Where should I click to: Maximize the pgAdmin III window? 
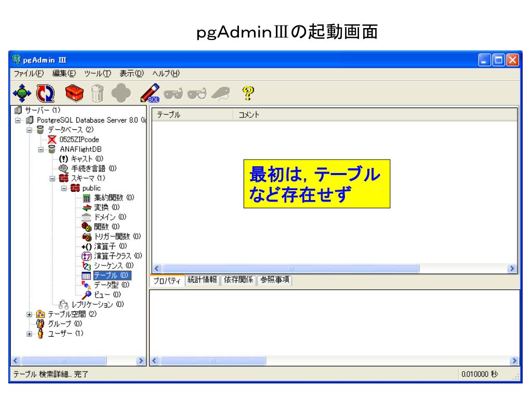(498, 60)
